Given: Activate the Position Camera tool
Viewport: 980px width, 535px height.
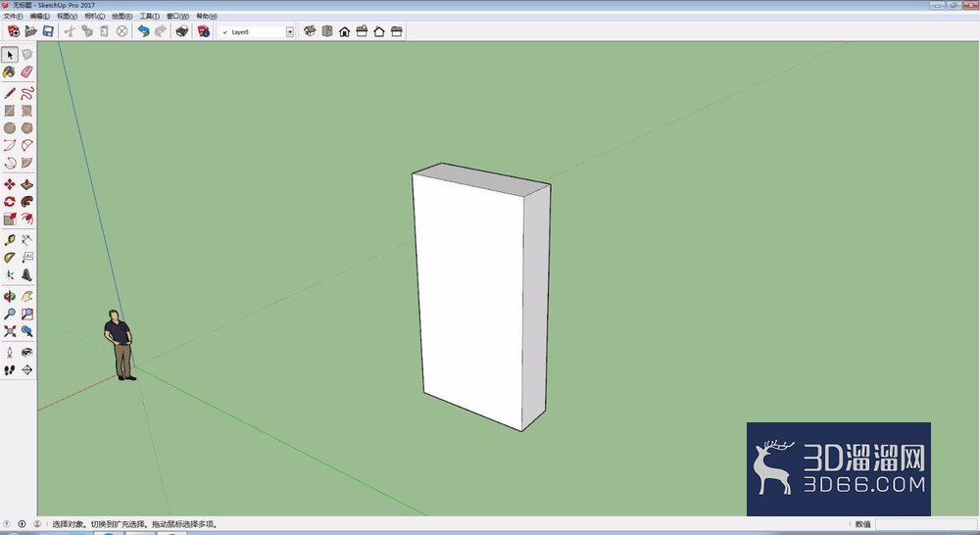Looking at the screenshot, I should pyautogui.click(x=10, y=353).
